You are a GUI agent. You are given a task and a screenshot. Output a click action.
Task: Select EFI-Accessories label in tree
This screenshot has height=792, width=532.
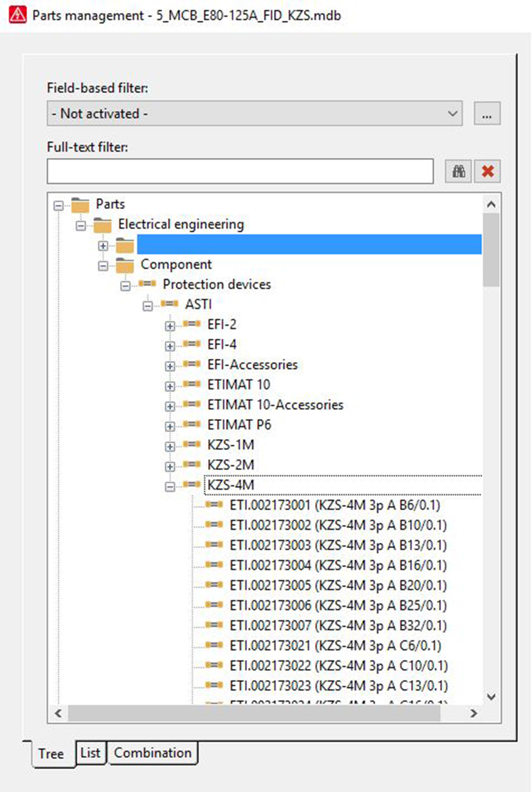click(252, 365)
